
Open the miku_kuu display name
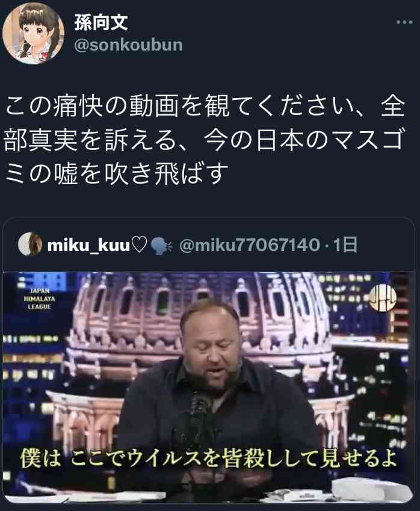click(x=88, y=245)
